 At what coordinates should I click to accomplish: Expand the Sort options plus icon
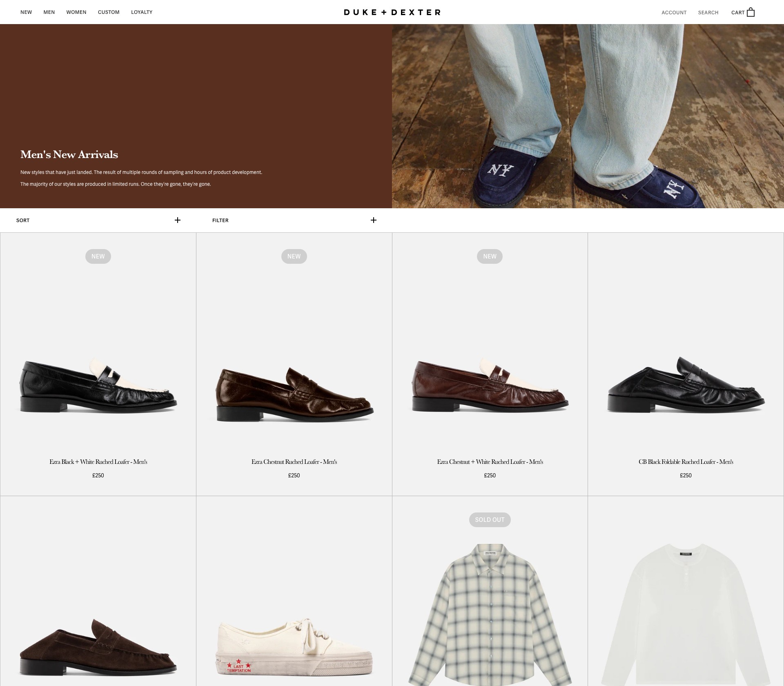[x=178, y=220]
